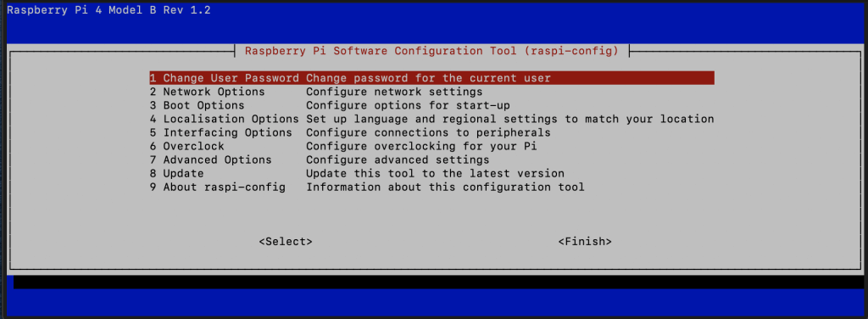
Task: Open Network Options menu entry
Action: point(431,92)
